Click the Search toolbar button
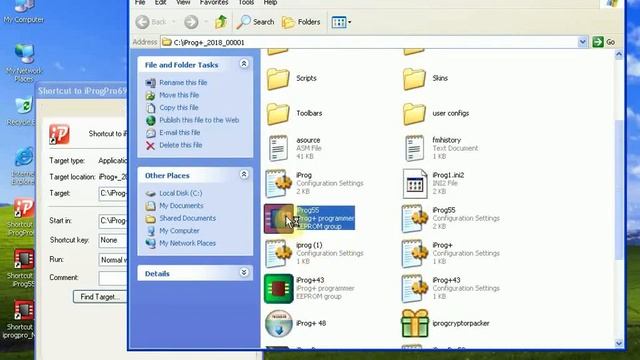Screen dimensions: 640x360 pyautogui.click(x=255, y=22)
